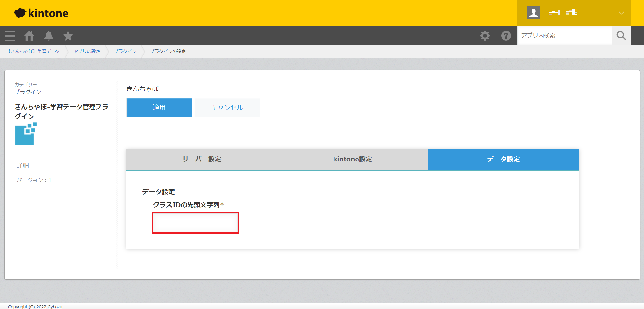
Task: Open 【きんちゃぼ】学習データ breadcrumb link
Action: click(x=34, y=51)
